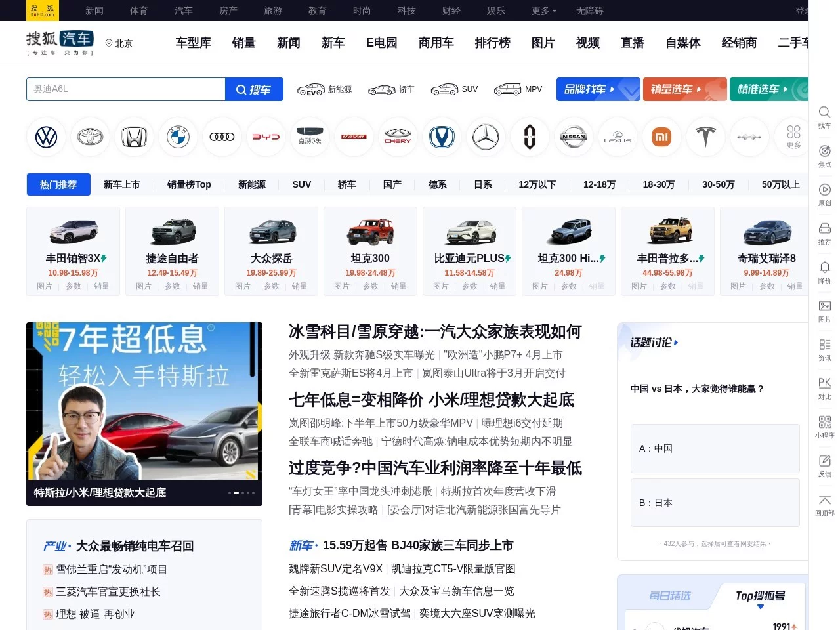The image size is (840, 630).
Task: Select the 销量榜Top filter tab
Action: click(x=189, y=184)
